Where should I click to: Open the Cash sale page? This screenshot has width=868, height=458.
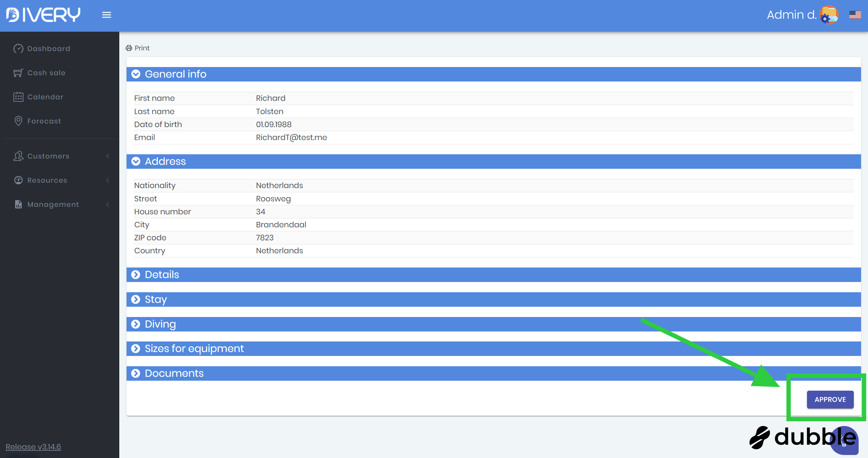tap(46, 73)
